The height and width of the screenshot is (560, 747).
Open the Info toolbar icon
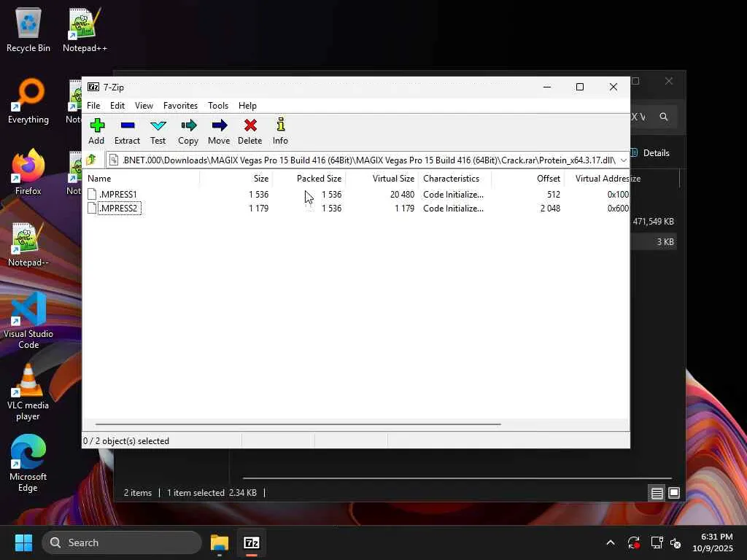[281, 125]
